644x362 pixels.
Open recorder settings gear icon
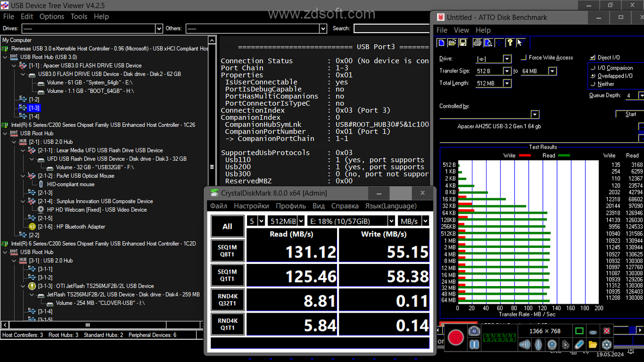[607, 344]
